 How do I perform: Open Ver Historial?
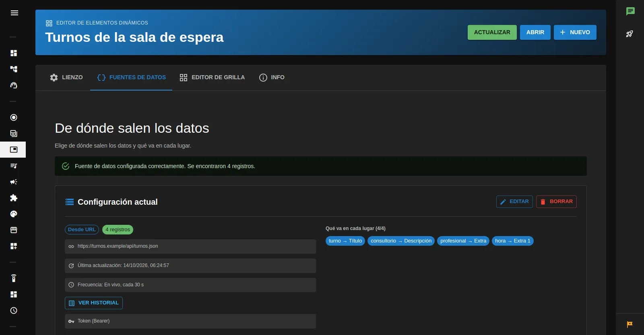tap(94, 303)
